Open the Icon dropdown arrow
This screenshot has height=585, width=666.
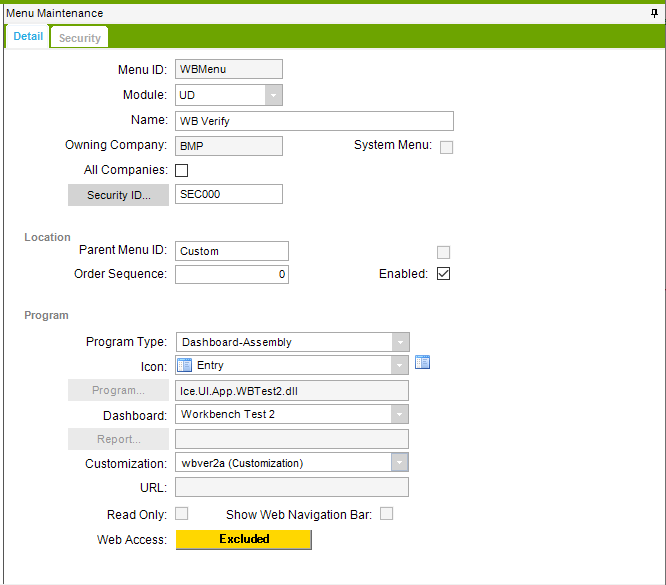coord(399,365)
